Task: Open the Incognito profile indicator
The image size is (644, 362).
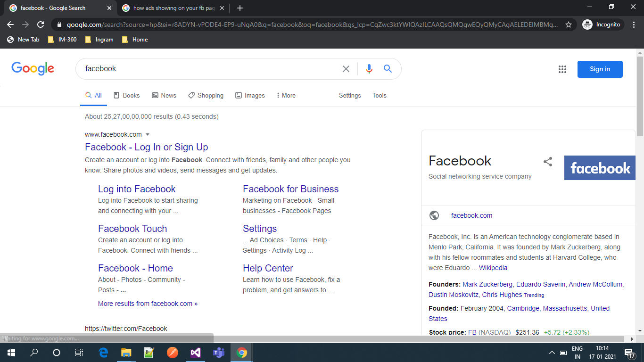Action: pos(603,25)
